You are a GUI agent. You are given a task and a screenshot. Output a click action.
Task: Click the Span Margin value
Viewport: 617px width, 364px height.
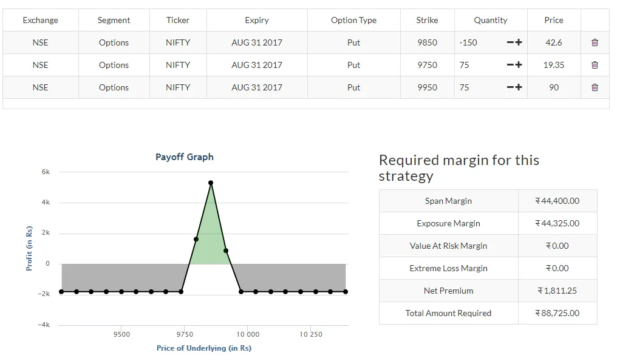[x=557, y=201]
